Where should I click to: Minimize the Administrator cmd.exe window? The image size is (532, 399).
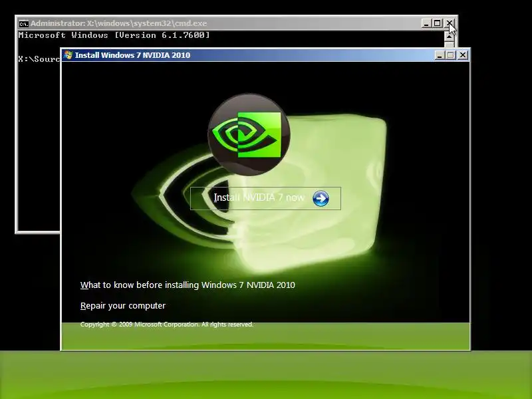pos(426,23)
